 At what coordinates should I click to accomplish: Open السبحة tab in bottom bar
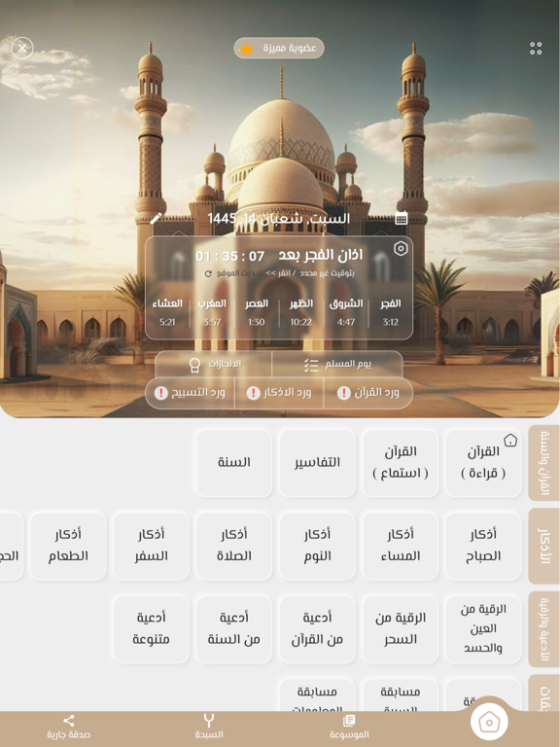click(209, 727)
